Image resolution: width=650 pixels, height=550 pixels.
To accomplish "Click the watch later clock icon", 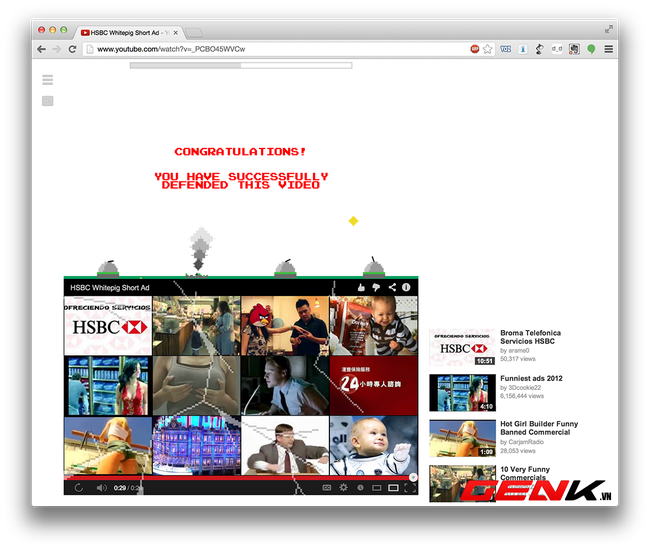I will (x=360, y=488).
